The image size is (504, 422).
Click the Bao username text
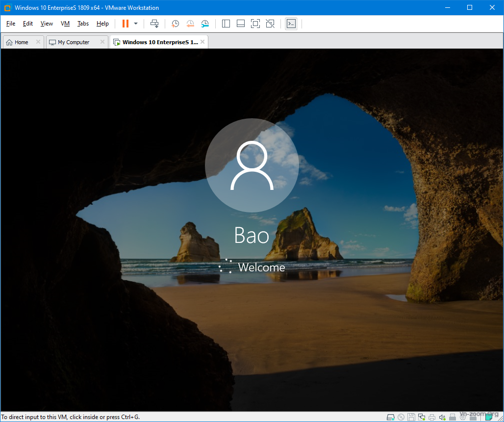[252, 235]
